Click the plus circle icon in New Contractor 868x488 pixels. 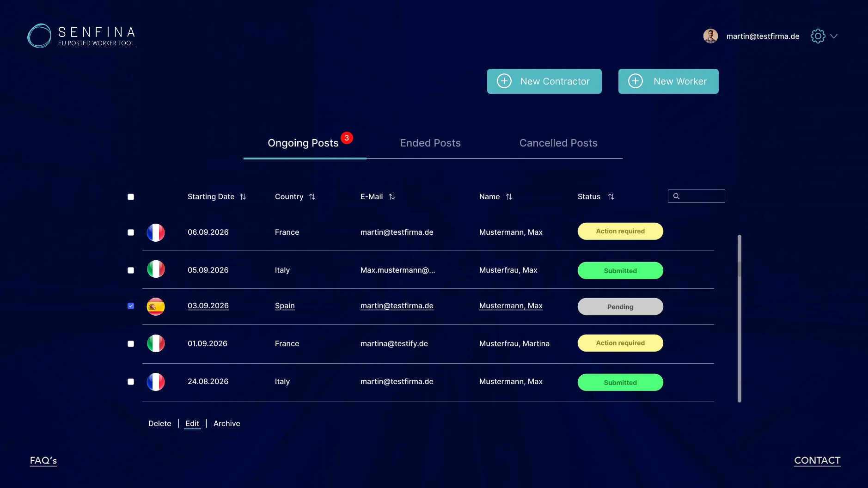(504, 81)
